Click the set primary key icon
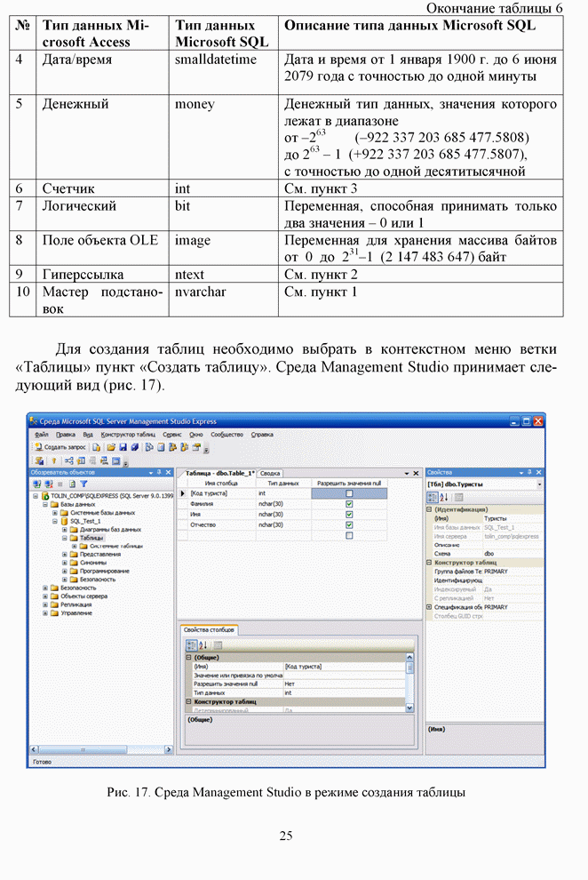This screenshot has width=588, height=880. (52, 461)
